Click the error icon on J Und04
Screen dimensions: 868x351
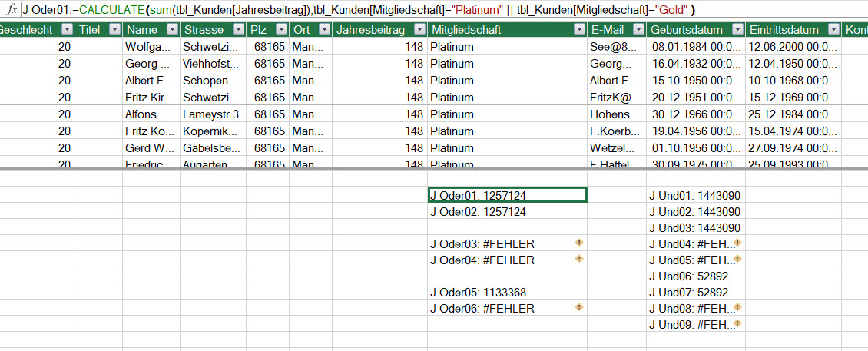click(737, 243)
